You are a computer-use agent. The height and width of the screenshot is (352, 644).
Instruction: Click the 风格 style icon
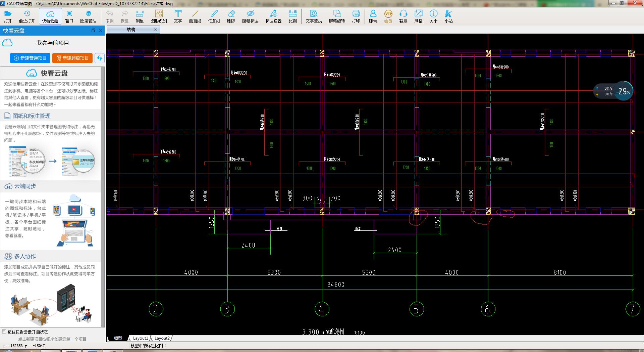(x=418, y=16)
